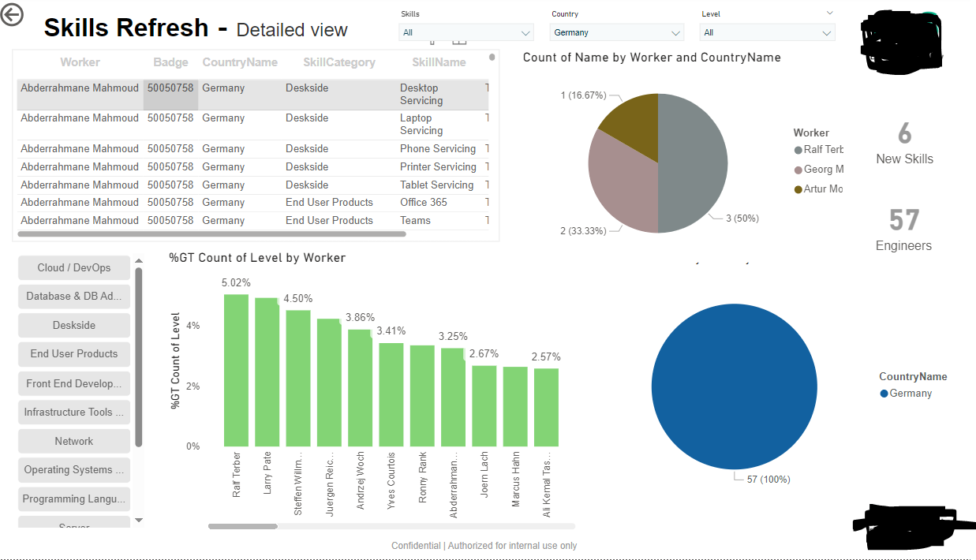
Task: Click the Abderrahman... bar at 3.25%
Action: pos(453,397)
